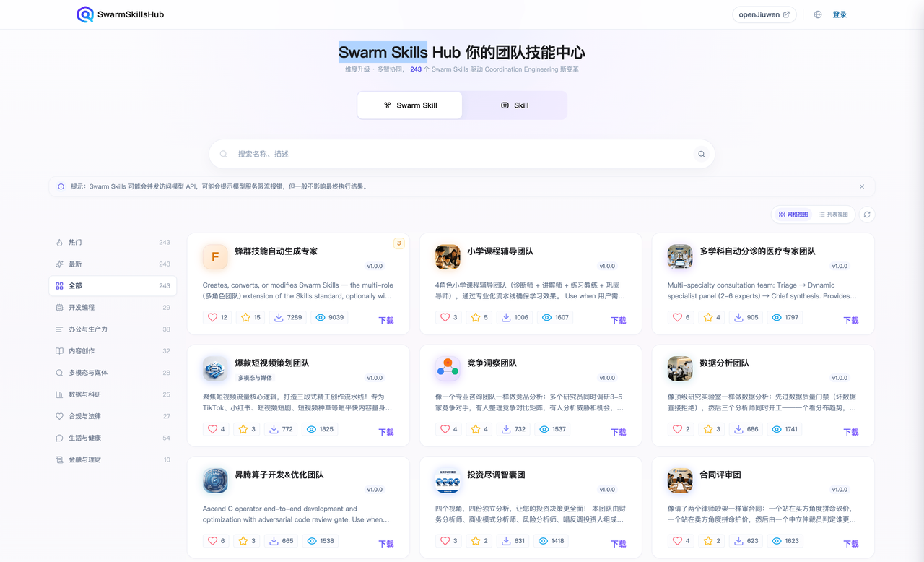Image resolution: width=924 pixels, height=562 pixels.
Task: Select the 全部 category
Action: click(113, 286)
